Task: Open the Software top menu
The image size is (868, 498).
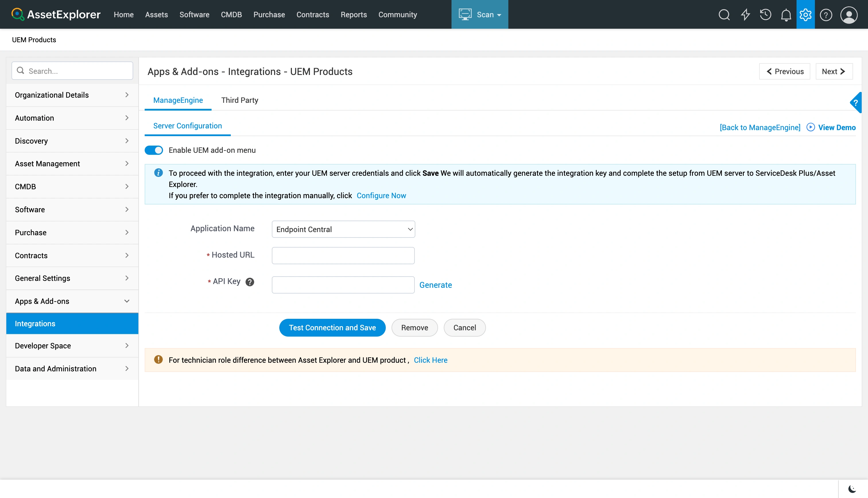Action: tap(194, 15)
